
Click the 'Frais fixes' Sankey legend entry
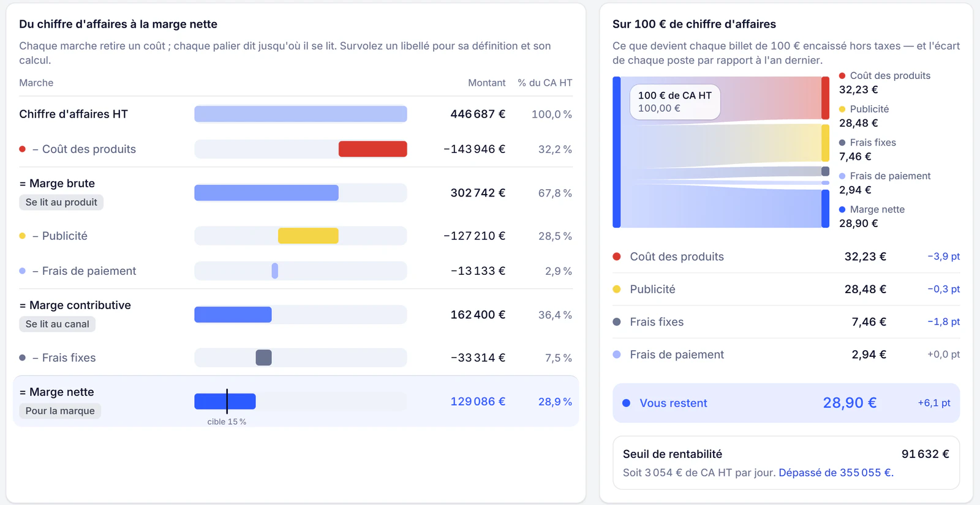point(867,149)
